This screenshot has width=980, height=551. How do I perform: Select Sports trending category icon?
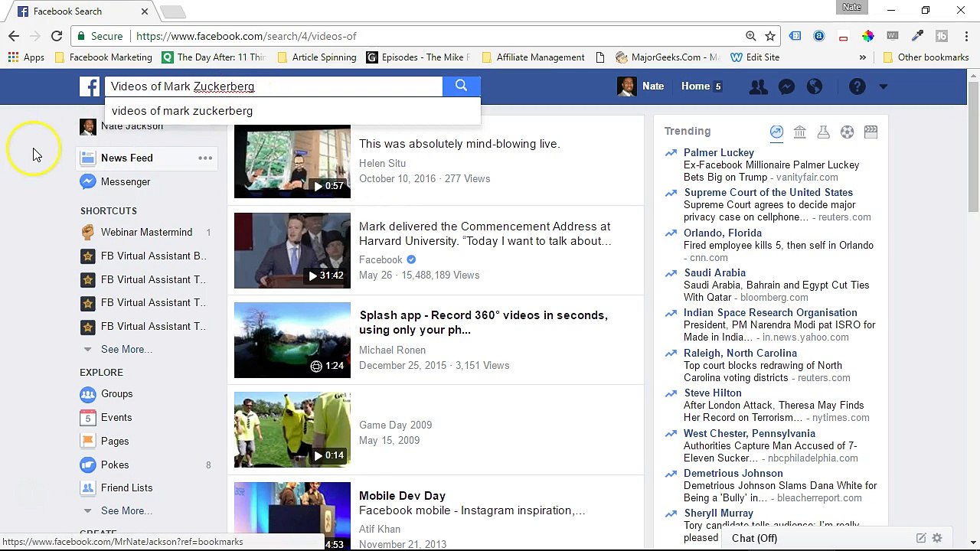847,132
